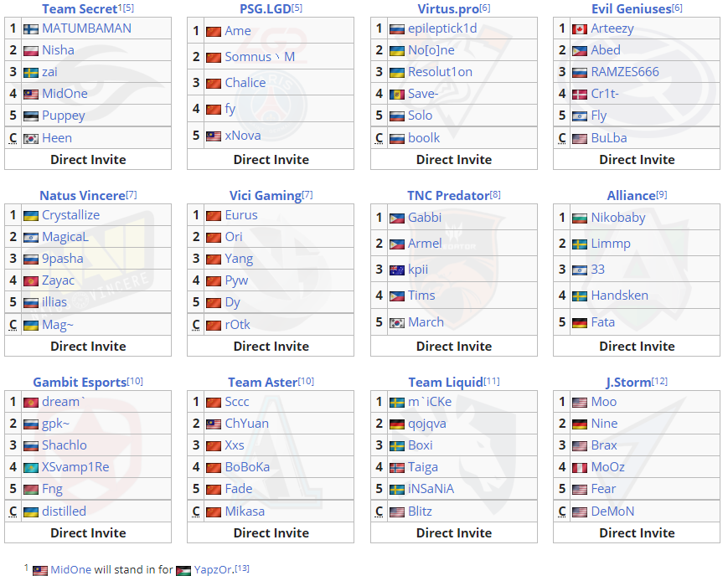
Task: Click the Malaysian flag beside xNova
Action: pos(214,136)
